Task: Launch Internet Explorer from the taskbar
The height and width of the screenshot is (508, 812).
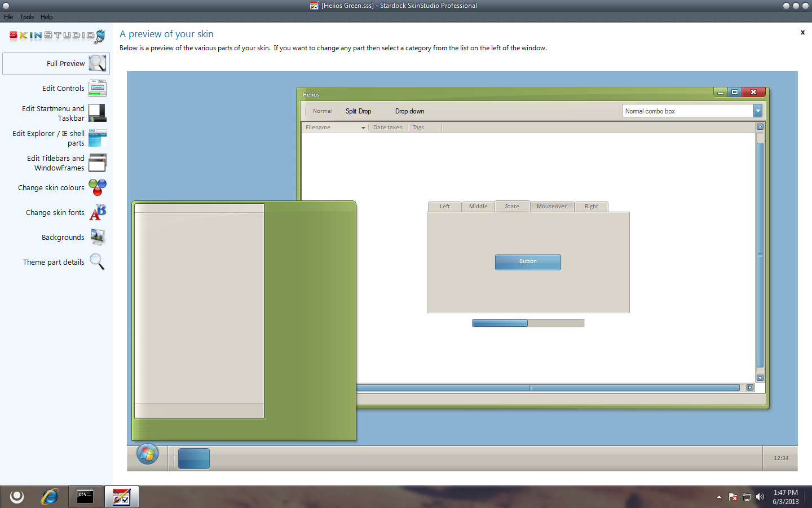Action: point(50,497)
